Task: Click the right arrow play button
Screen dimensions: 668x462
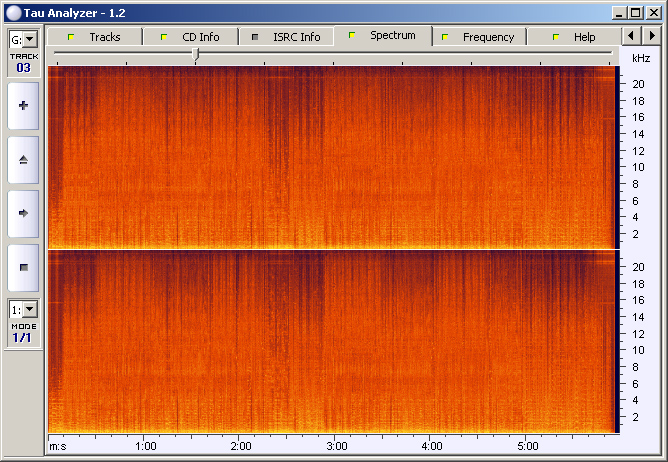Action: coord(23,213)
